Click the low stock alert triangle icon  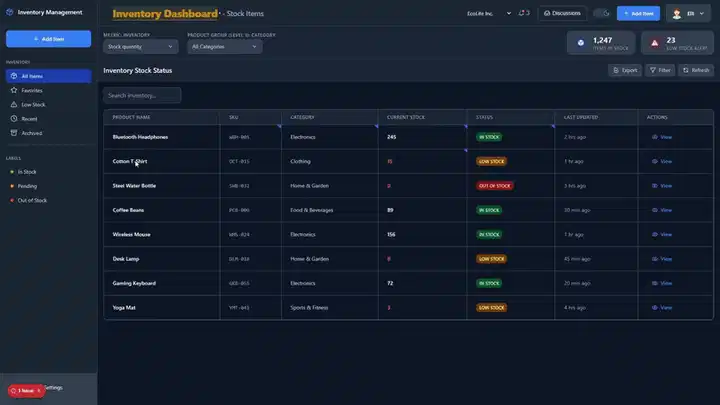pyautogui.click(x=655, y=43)
